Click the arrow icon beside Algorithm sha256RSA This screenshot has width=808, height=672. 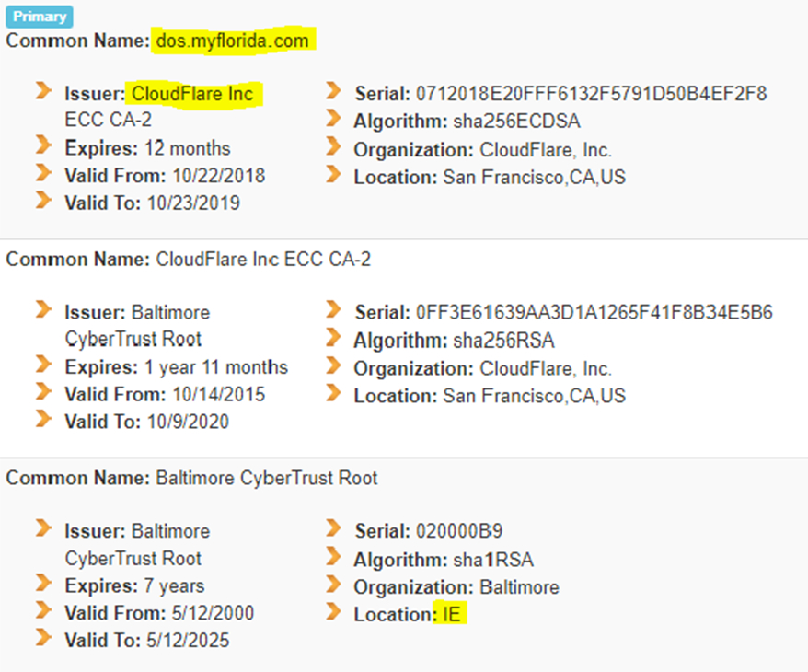(x=333, y=338)
